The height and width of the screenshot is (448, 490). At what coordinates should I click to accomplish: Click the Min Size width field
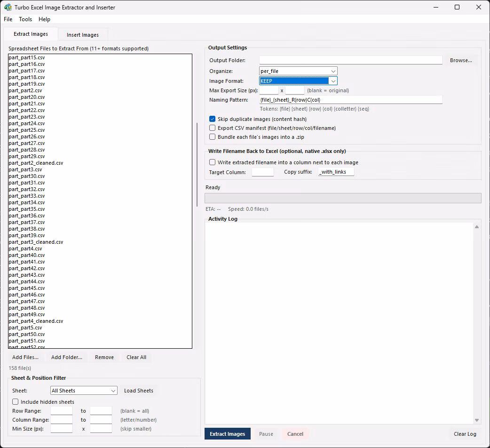click(x=62, y=429)
